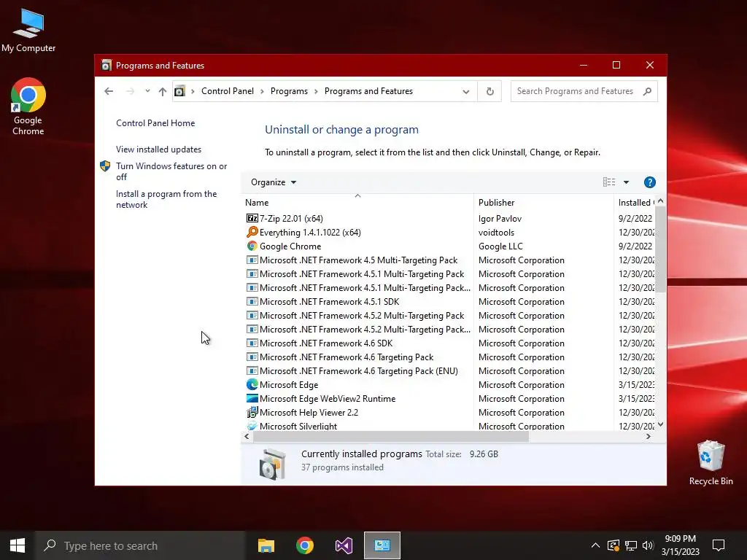Open Control Panel Home link
The image size is (747, 560).
pyautogui.click(x=155, y=122)
